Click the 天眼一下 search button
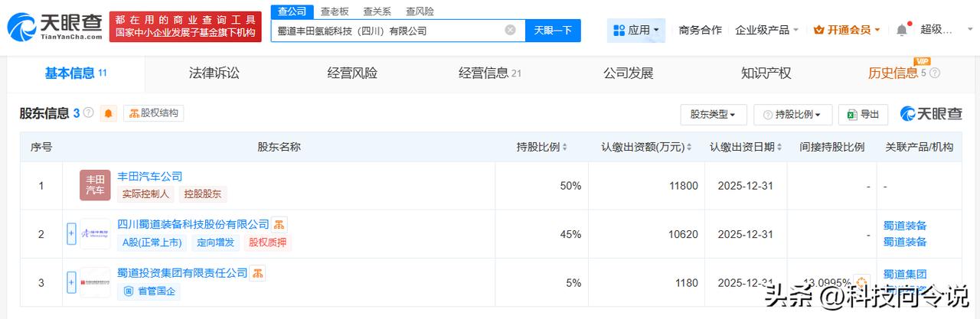This screenshot has height=319, width=980. (x=553, y=31)
